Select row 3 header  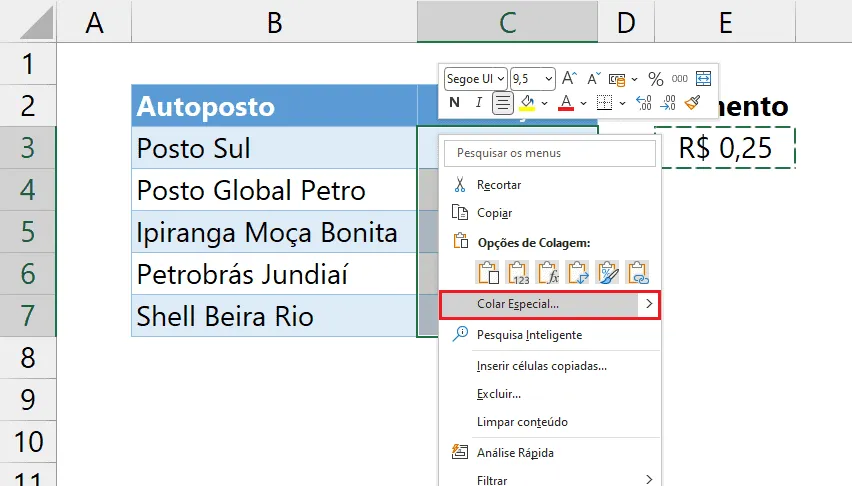point(28,147)
